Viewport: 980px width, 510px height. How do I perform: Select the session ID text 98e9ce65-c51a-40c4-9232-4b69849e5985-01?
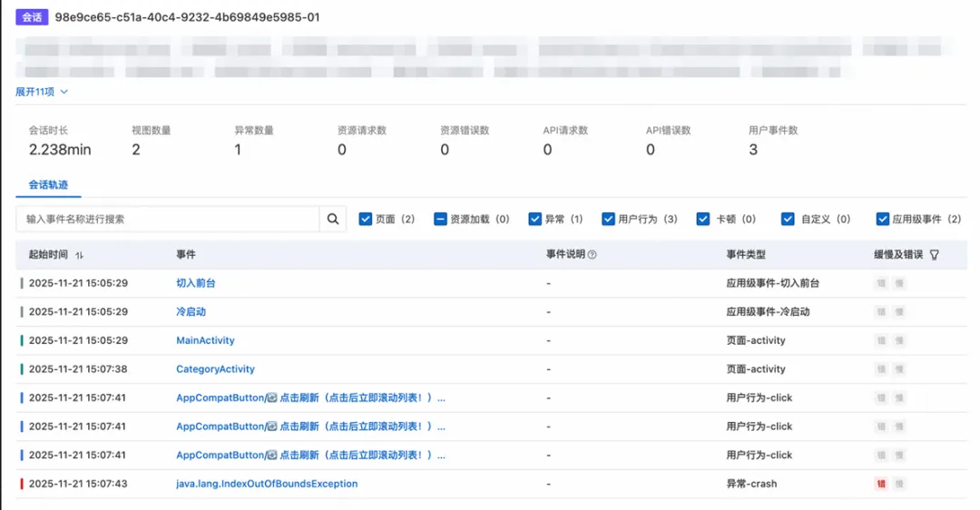187,17
